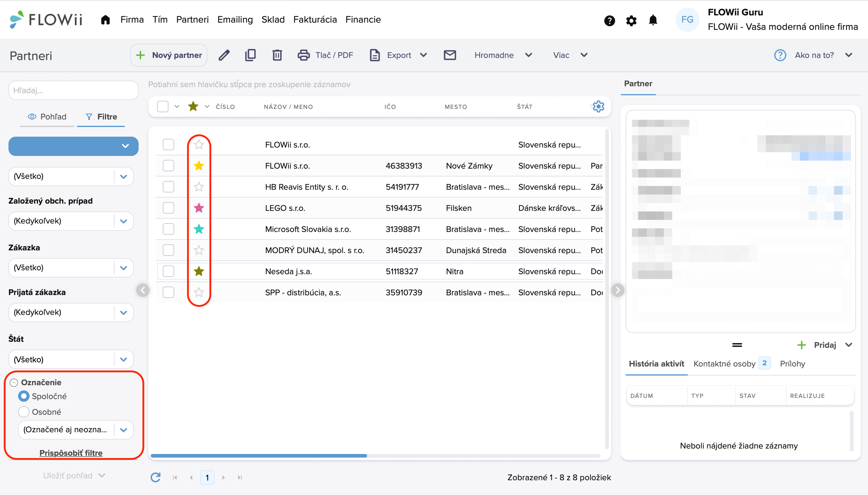Open the help question mark icon
Image resolution: width=868 pixels, height=495 pixels.
[610, 21]
